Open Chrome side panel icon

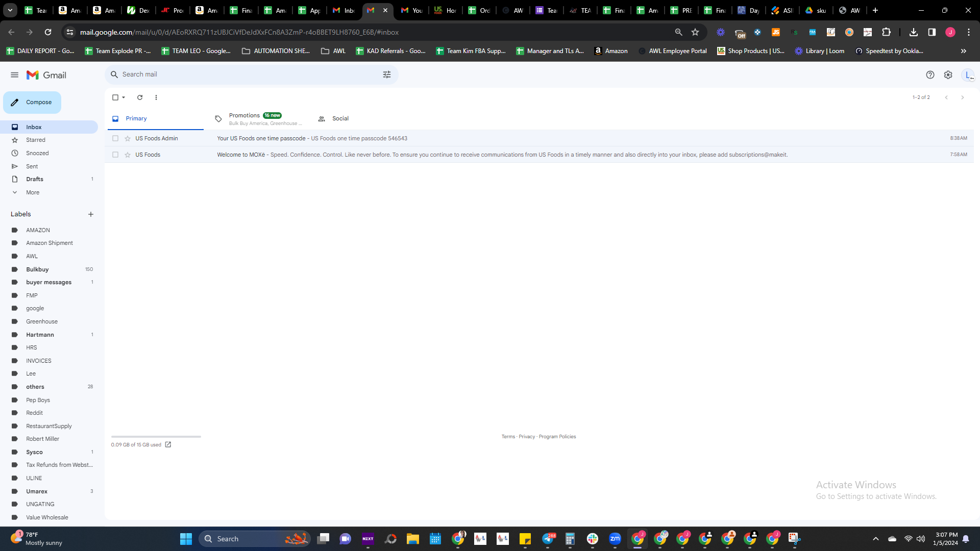click(x=932, y=32)
